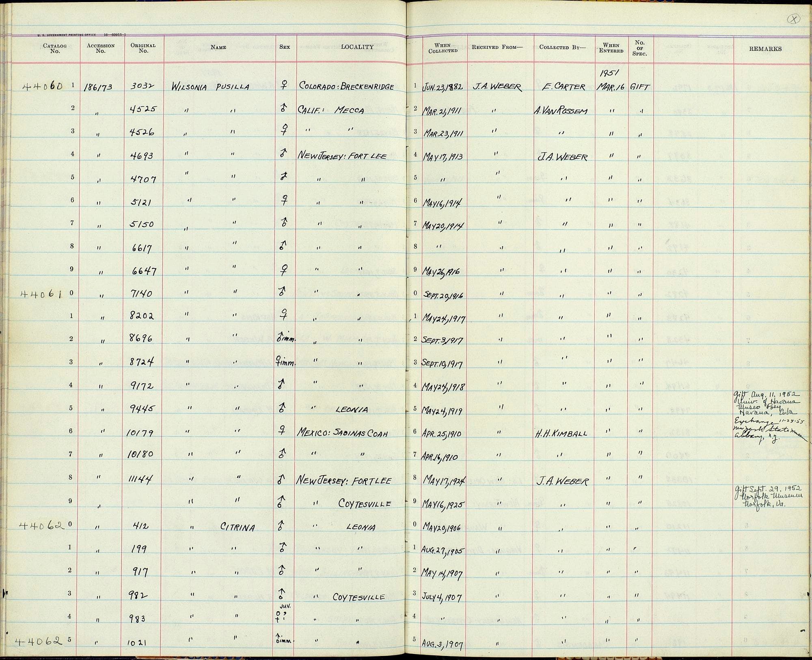Click the collection date "July 4, 1907"

click(x=442, y=597)
